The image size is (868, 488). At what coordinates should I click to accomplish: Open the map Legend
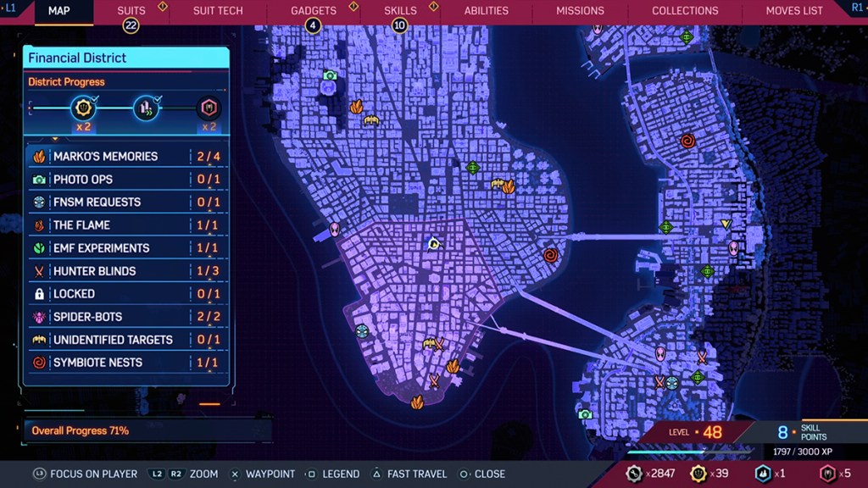332,474
